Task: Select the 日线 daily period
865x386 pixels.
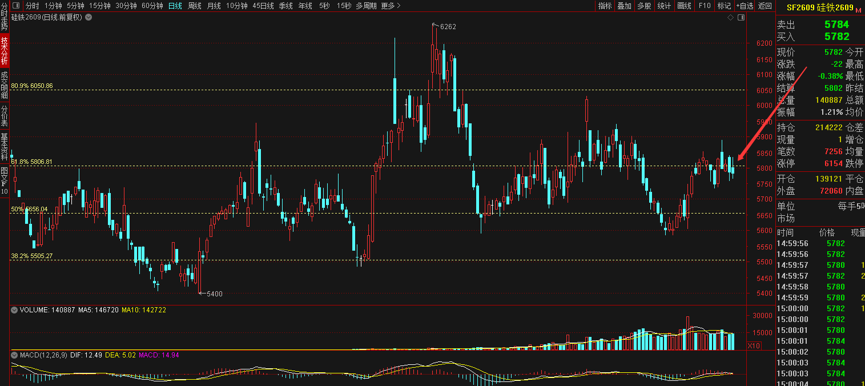Action: point(175,6)
